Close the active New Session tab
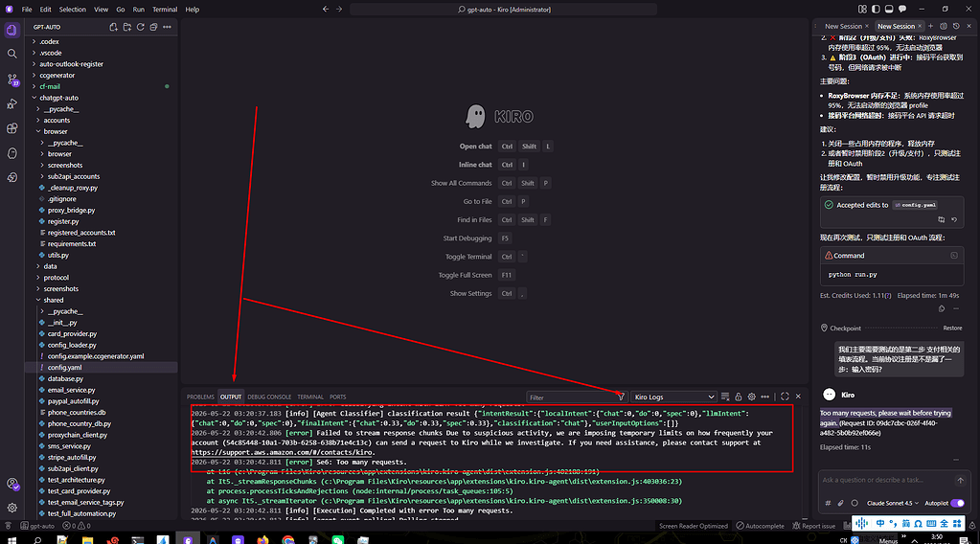This screenshot has width=980, height=544. pyautogui.click(x=920, y=26)
